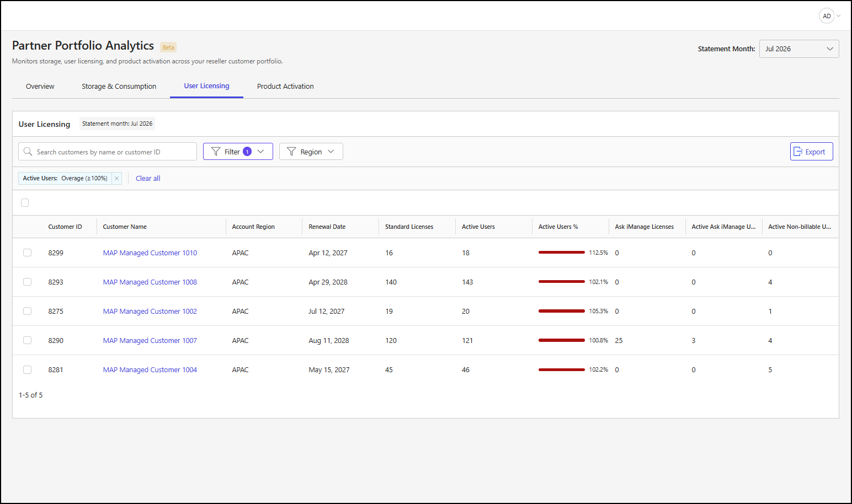
Task: Click the Statement month: Jul 2026 tag
Action: pos(117,124)
